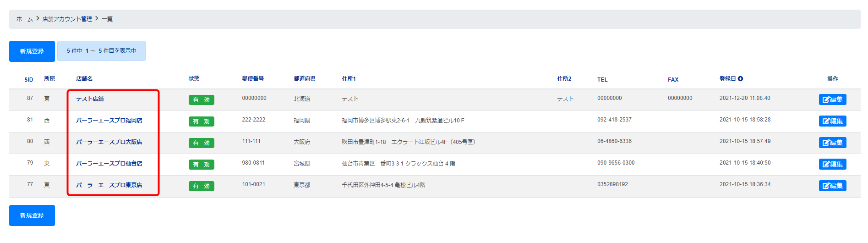
Task: Select パーラーエースプロ大阪店 store link
Action: click(x=109, y=142)
